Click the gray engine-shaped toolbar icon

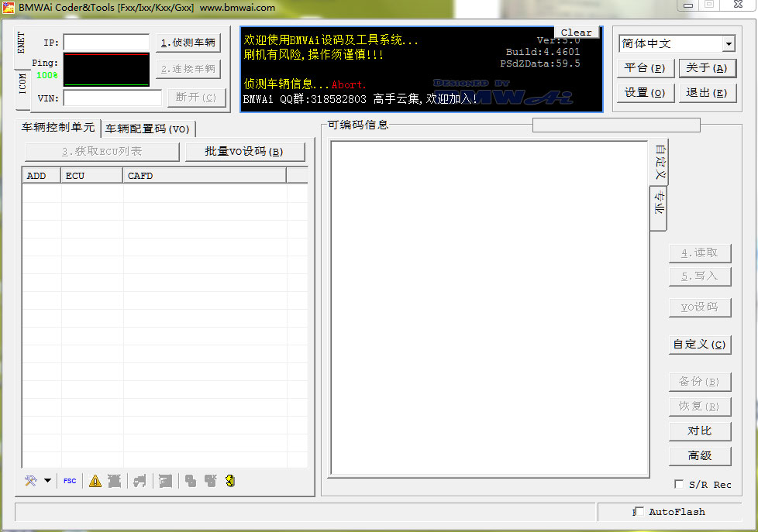(140, 481)
